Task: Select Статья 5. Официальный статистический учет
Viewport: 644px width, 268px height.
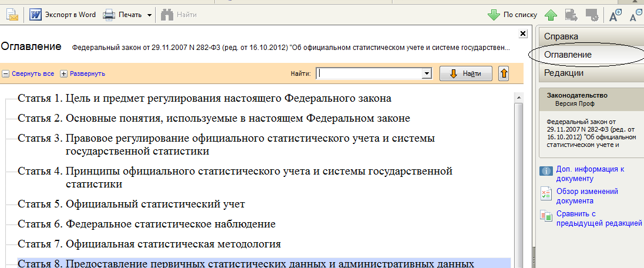Action: [131, 204]
